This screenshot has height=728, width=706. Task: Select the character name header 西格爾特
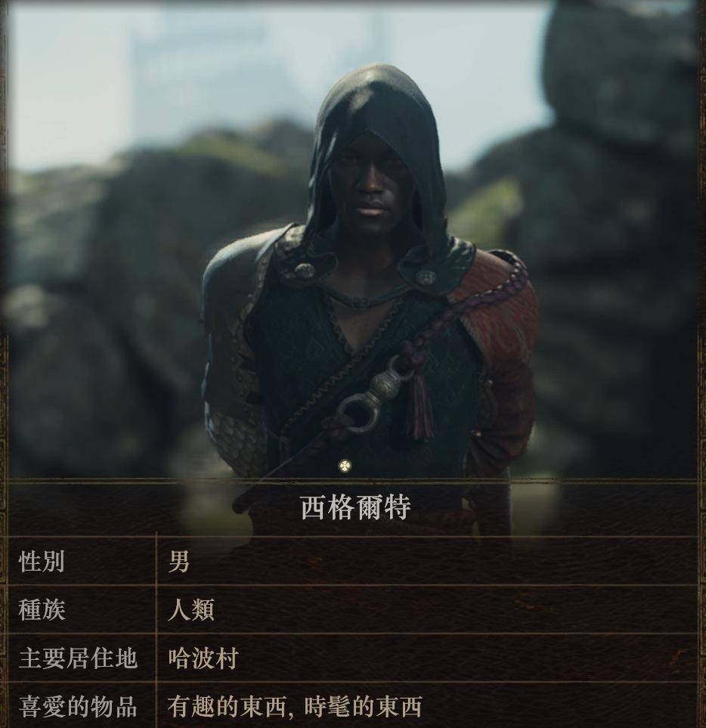[356, 508]
